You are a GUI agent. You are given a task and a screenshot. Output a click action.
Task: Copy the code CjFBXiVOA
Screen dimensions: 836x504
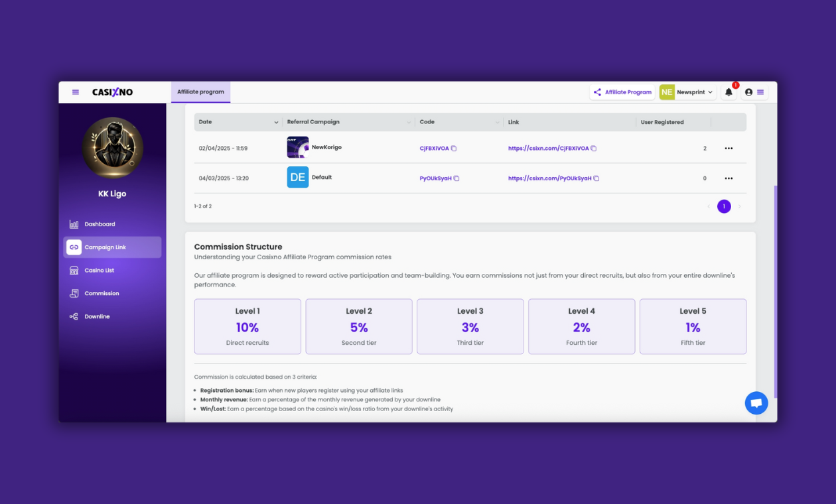pos(454,149)
